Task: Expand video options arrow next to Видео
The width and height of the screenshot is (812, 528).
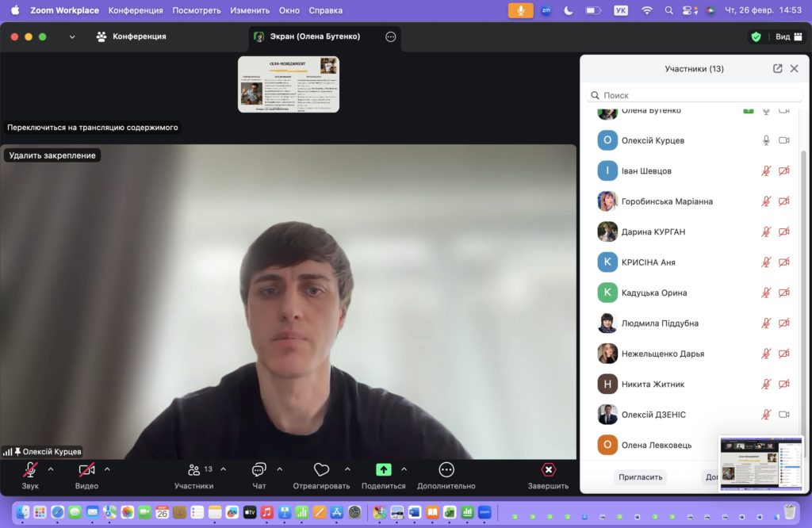Action: click(107, 469)
